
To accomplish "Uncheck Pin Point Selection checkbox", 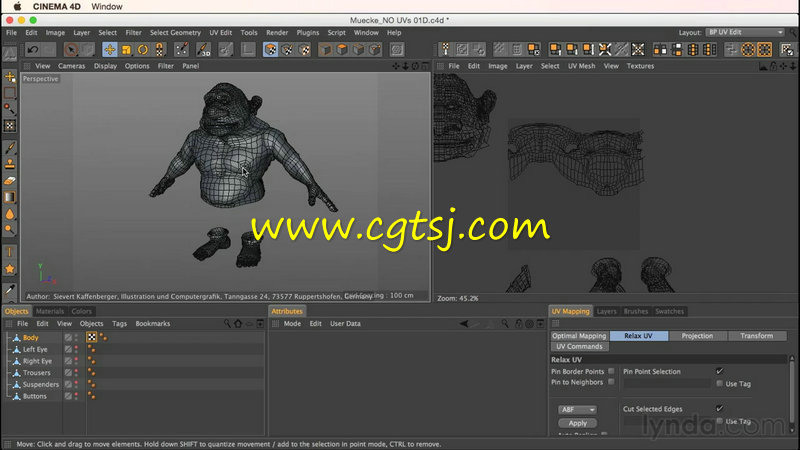I will click(x=719, y=371).
